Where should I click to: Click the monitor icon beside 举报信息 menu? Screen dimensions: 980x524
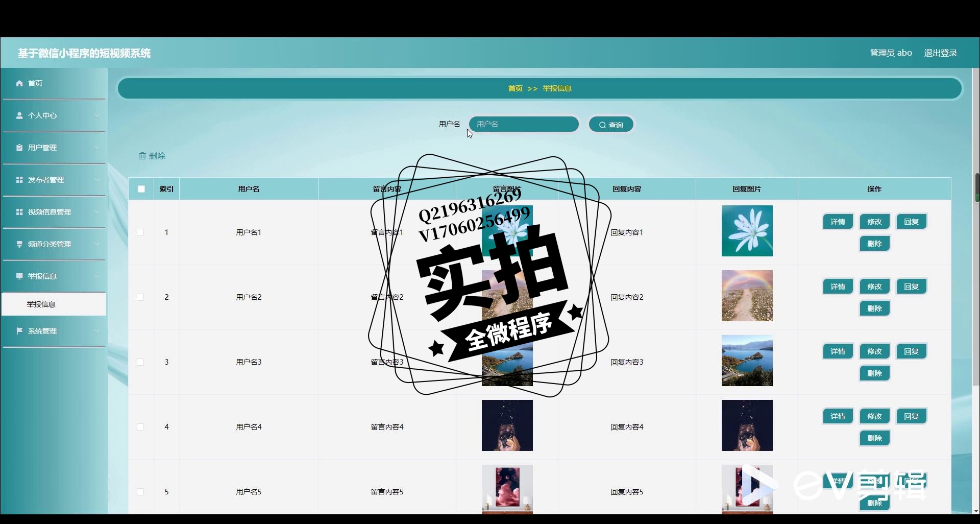(19, 276)
